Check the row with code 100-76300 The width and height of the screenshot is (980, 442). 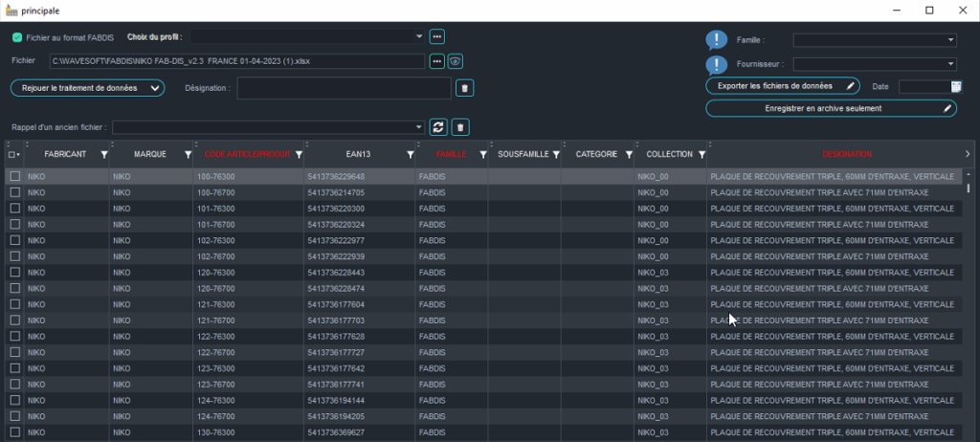15,176
